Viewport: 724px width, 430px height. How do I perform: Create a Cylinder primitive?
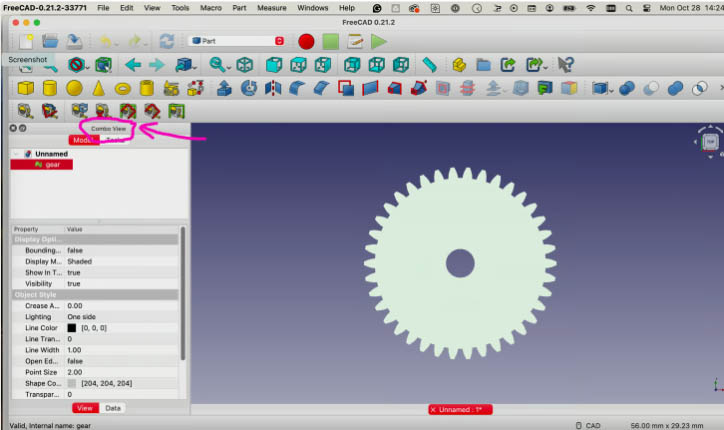tap(50, 88)
